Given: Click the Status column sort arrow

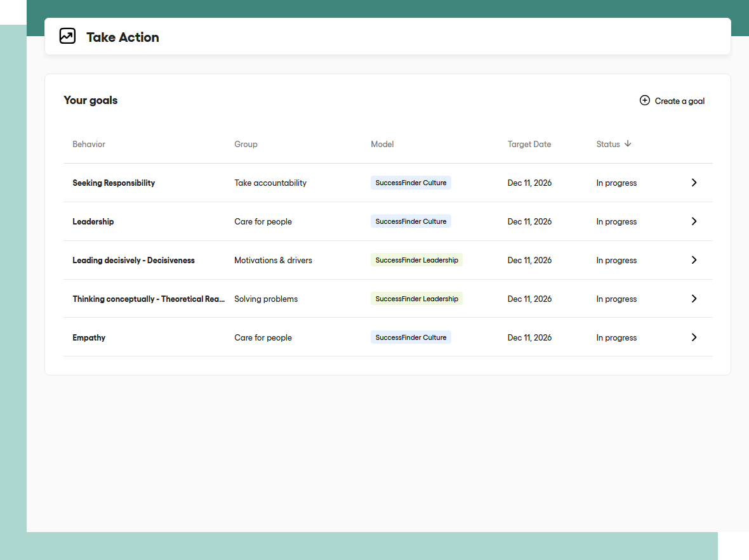Looking at the screenshot, I should [628, 144].
